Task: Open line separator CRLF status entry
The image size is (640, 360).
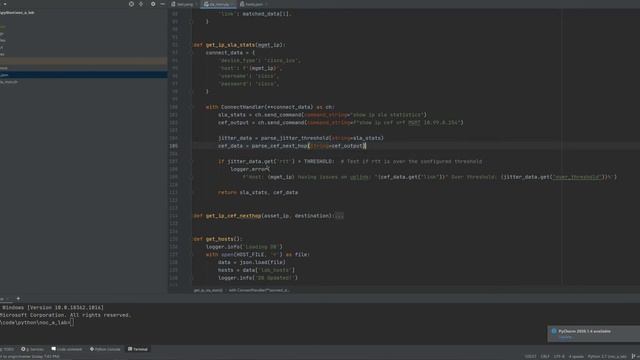Action: pos(545,356)
